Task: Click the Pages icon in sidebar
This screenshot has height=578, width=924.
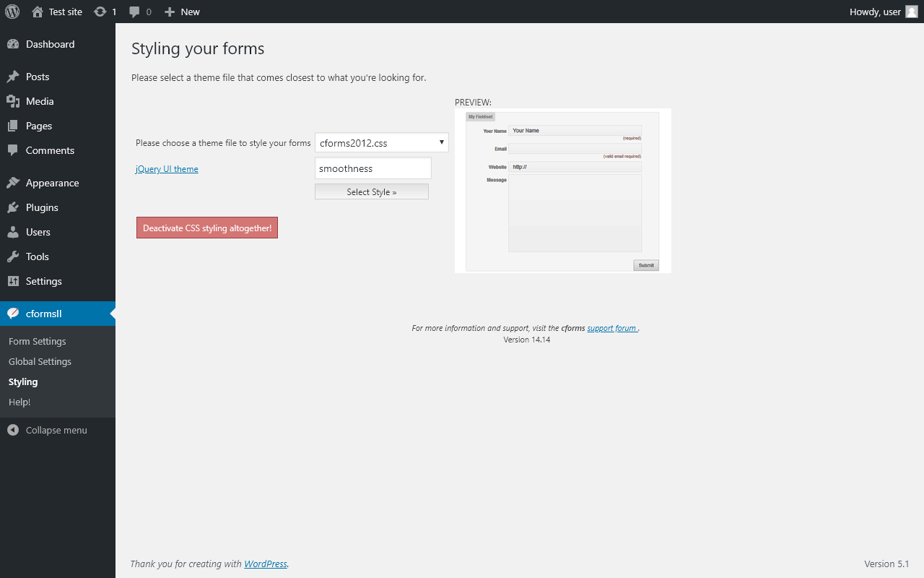Action: tap(13, 126)
